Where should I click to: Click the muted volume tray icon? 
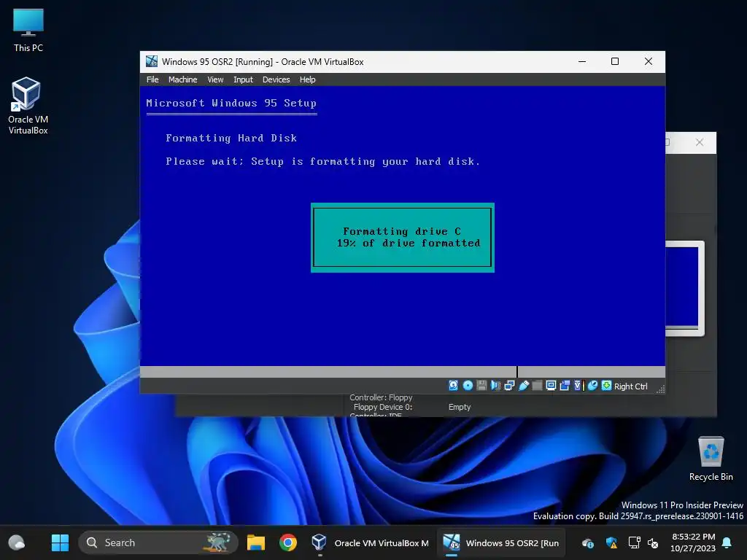(x=653, y=542)
